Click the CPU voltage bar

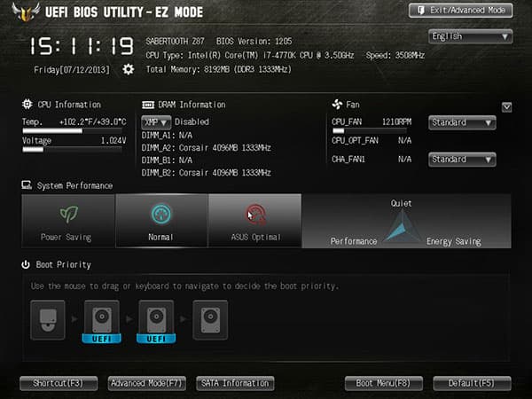click(x=73, y=150)
